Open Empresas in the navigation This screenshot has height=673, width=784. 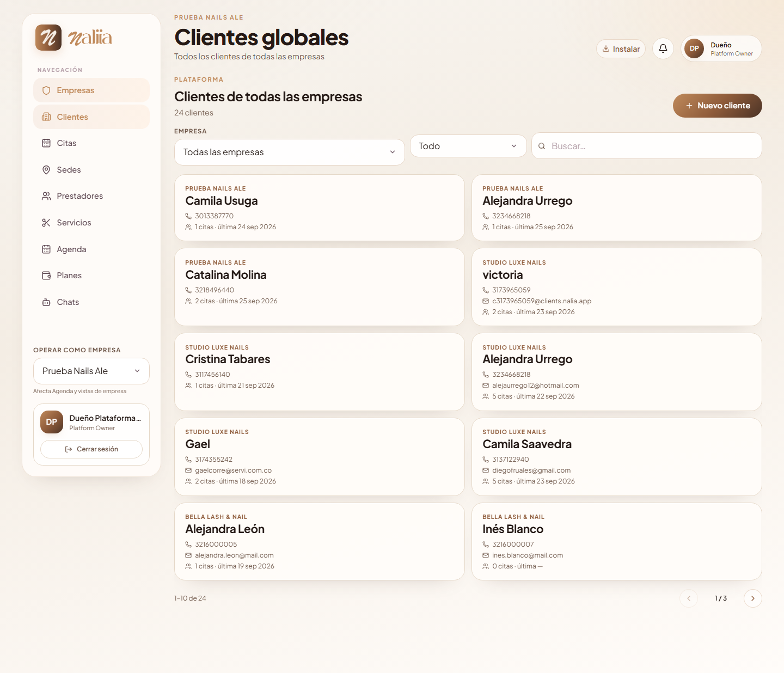click(x=91, y=90)
